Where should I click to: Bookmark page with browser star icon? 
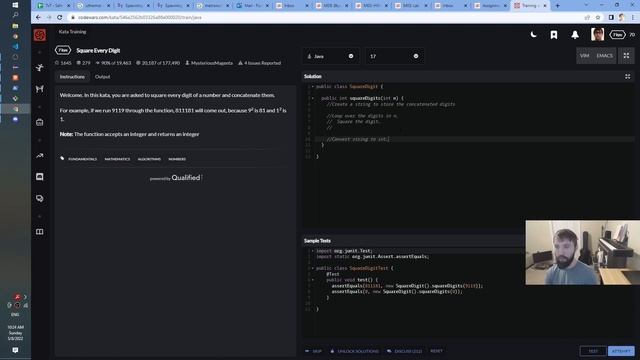[x=598, y=18]
